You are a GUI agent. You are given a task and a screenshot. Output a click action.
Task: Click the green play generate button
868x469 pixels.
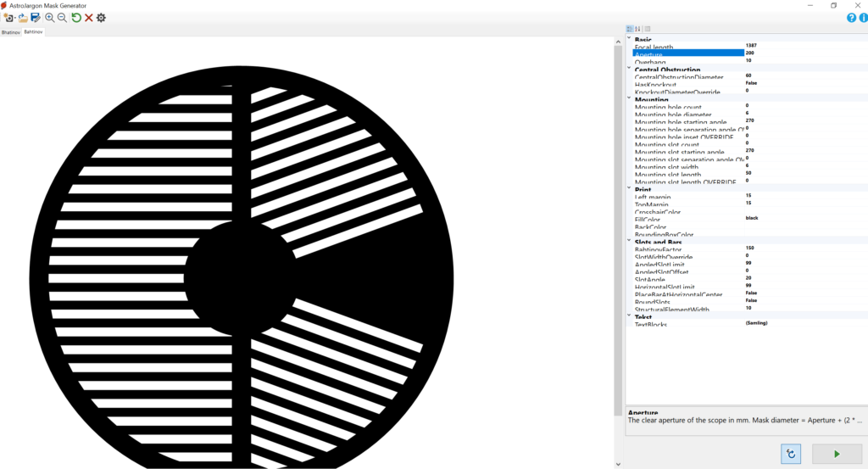coord(837,454)
